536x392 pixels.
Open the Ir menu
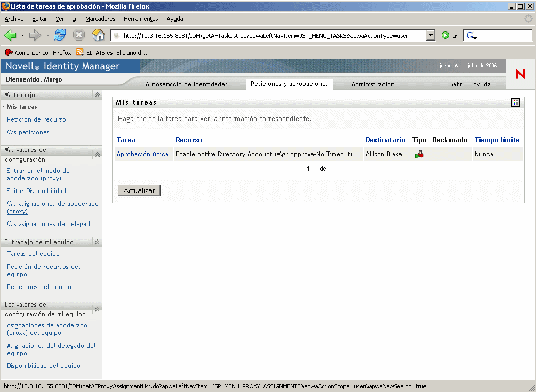pyautogui.click(x=75, y=19)
